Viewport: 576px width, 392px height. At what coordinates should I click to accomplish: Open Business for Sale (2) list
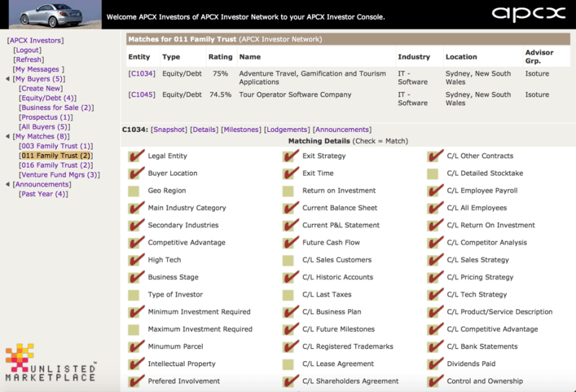coord(56,107)
